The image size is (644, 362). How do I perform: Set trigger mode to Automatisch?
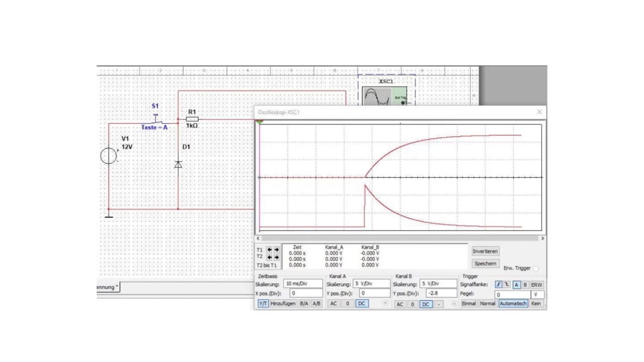(513, 304)
